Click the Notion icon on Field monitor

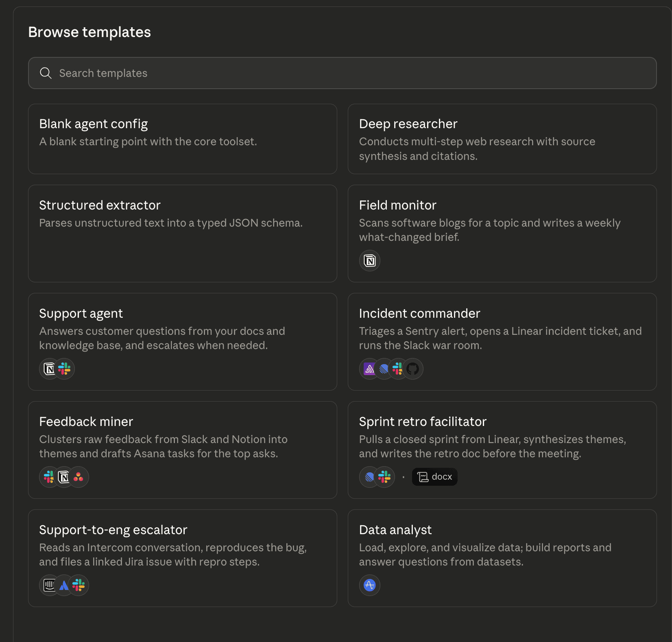369,260
